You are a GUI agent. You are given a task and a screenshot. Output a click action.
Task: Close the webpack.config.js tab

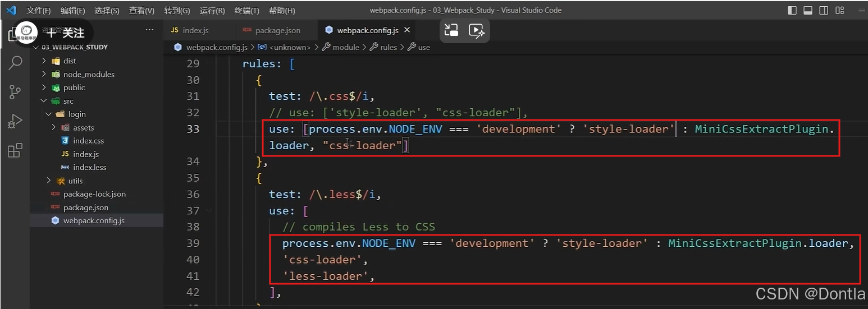coord(407,30)
